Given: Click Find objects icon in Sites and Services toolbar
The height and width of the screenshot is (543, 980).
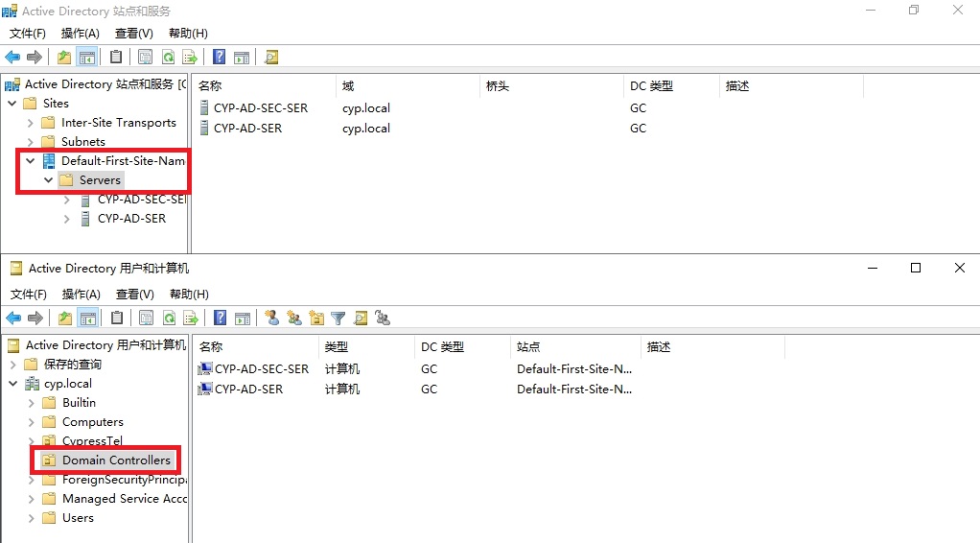Looking at the screenshot, I should click(x=270, y=58).
